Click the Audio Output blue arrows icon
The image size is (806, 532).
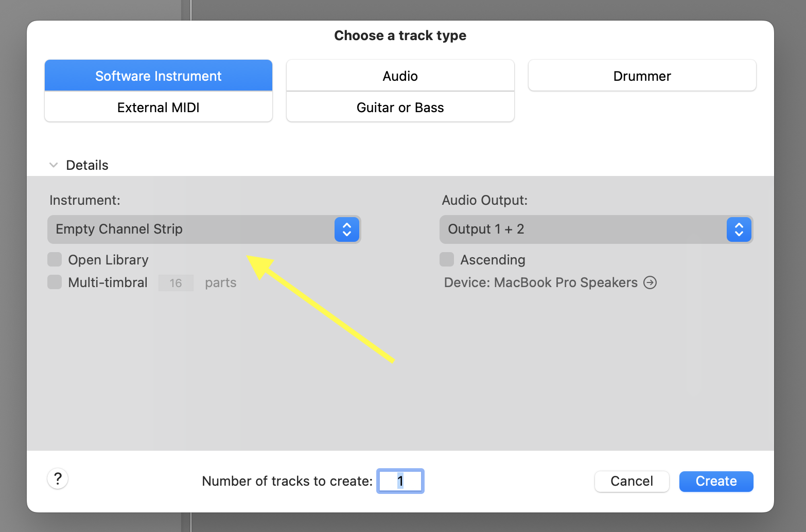(739, 229)
